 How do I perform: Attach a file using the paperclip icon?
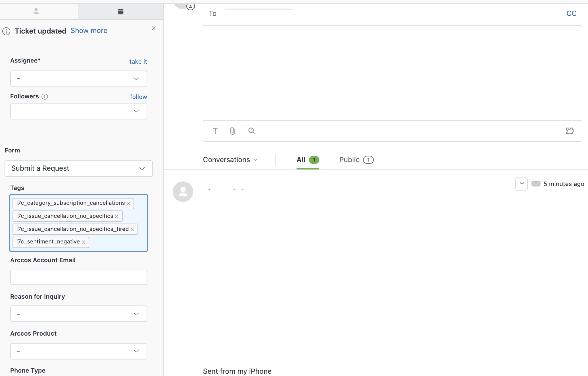coord(233,131)
